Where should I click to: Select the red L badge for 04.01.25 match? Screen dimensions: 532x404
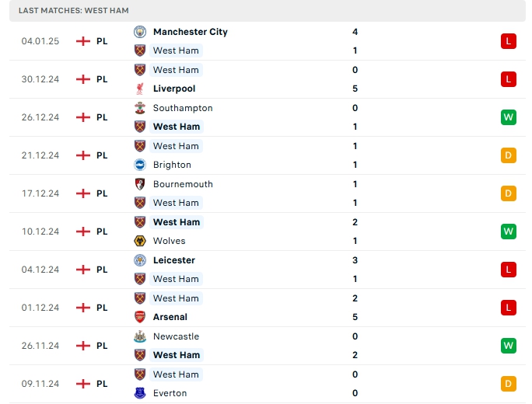tap(509, 41)
